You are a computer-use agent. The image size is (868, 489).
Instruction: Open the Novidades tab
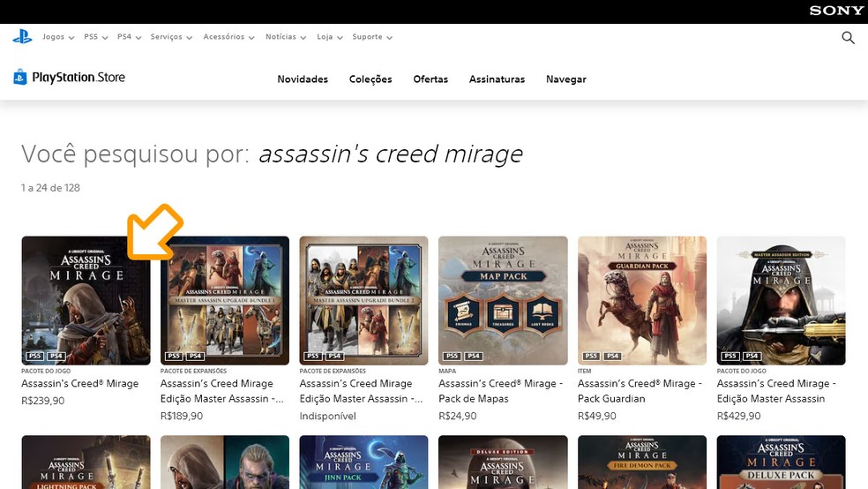[303, 79]
